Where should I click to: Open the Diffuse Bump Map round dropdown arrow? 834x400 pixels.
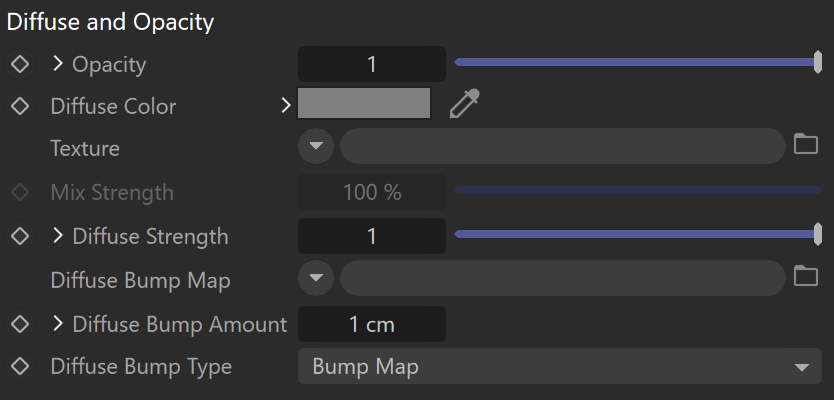(x=316, y=278)
